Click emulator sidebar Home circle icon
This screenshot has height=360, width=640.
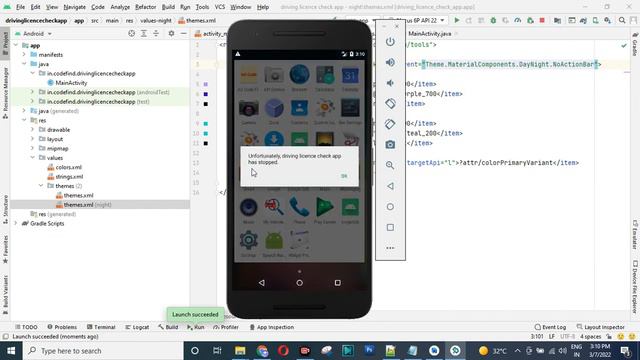(390, 207)
